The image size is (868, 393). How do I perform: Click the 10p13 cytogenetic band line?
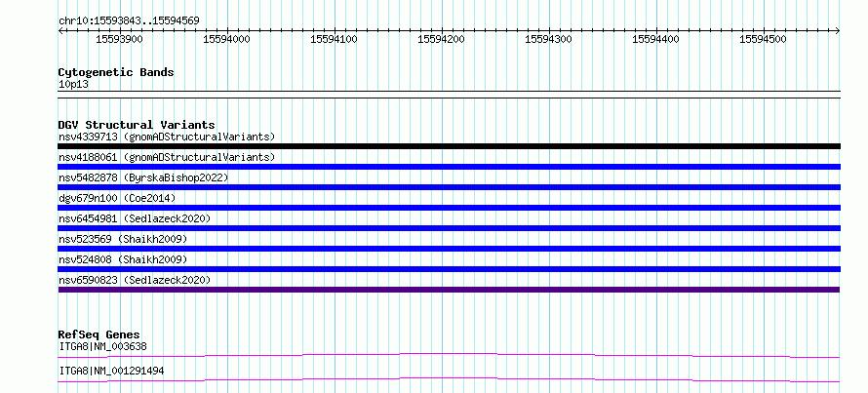(x=449, y=95)
